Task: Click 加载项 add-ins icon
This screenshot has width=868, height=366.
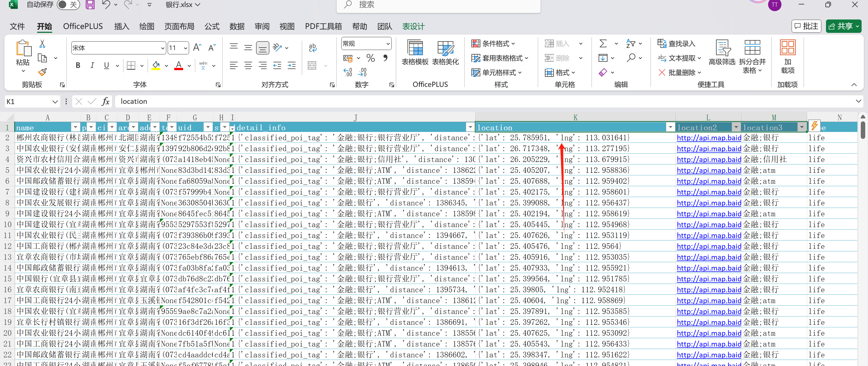Action: point(788,56)
